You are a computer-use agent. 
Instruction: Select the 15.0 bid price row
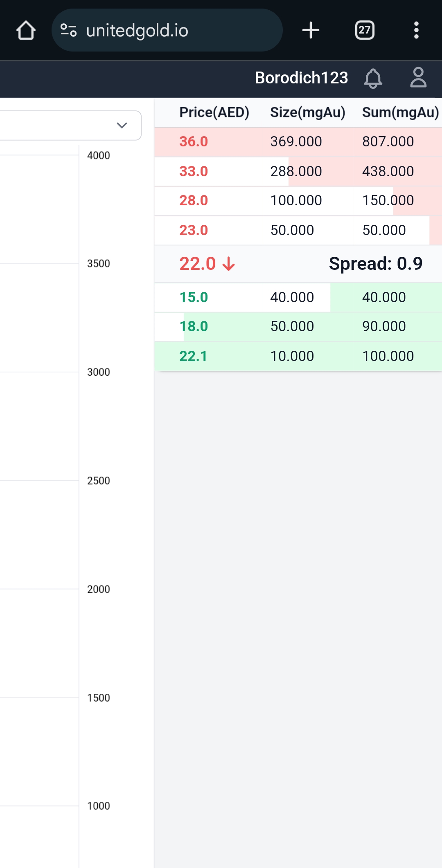pyautogui.click(x=298, y=297)
